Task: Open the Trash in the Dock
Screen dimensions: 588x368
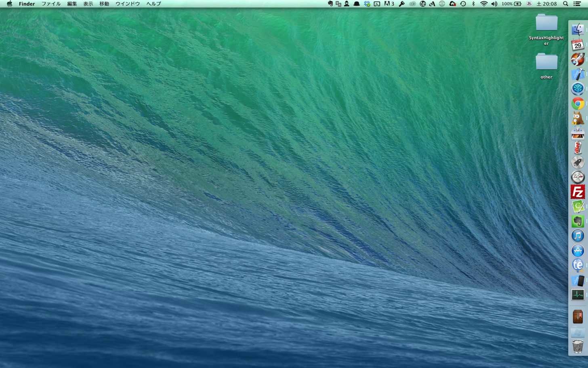Action: 577,347
